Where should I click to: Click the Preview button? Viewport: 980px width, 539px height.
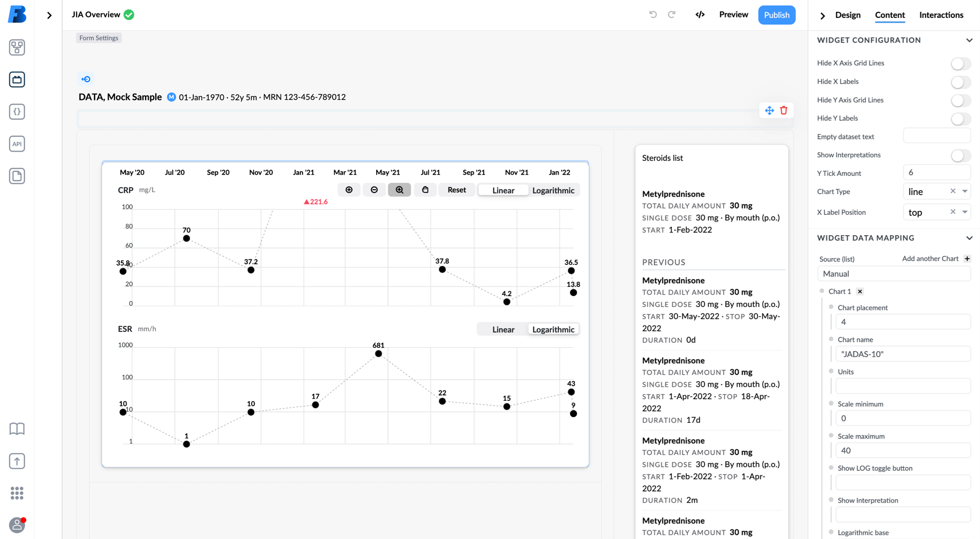[x=733, y=14]
